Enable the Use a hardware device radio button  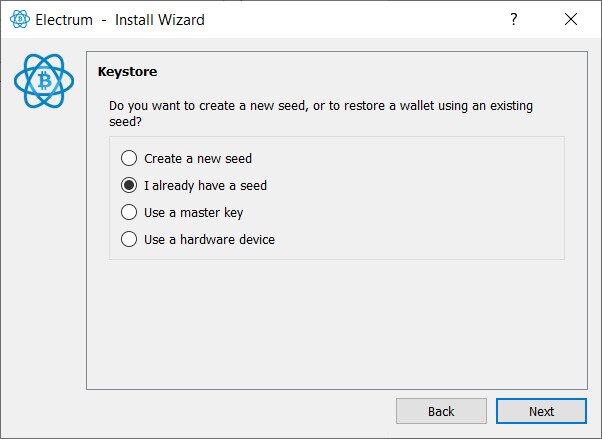128,239
